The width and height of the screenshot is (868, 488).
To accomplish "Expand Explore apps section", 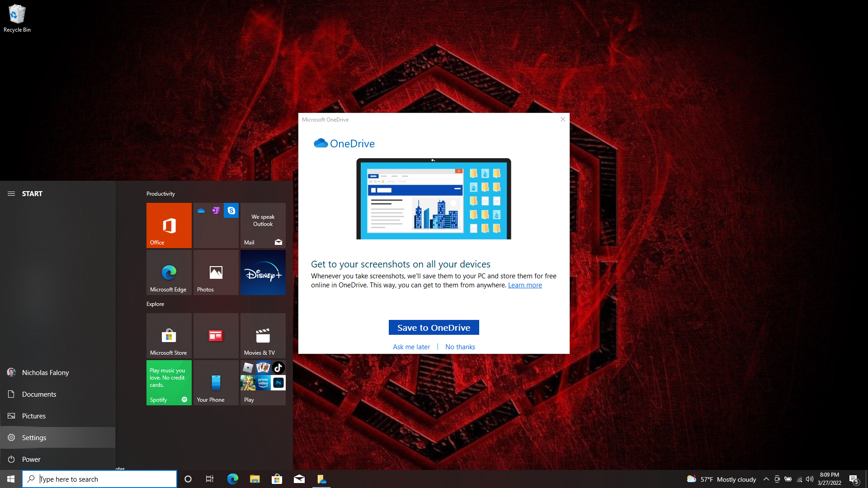I will 156,304.
